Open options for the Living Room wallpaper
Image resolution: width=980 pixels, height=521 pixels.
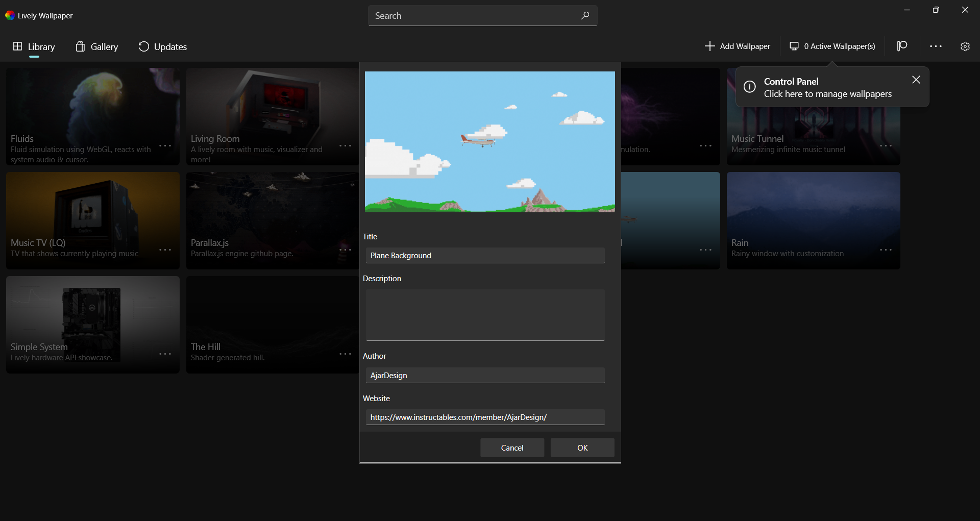point(346,146)
